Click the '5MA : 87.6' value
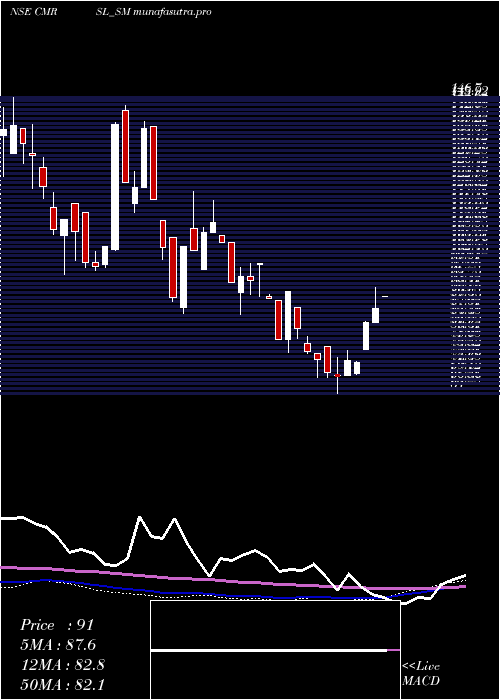 (x=58, y=645)
